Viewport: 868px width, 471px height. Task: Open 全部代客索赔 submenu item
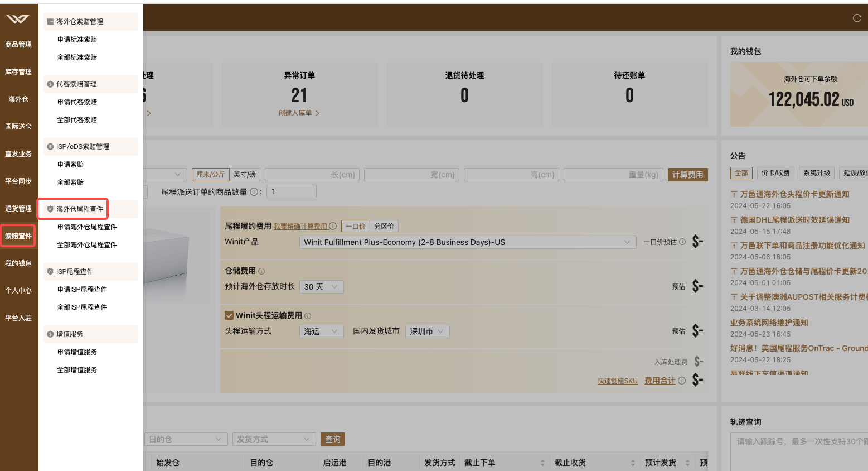coord(77,120)
